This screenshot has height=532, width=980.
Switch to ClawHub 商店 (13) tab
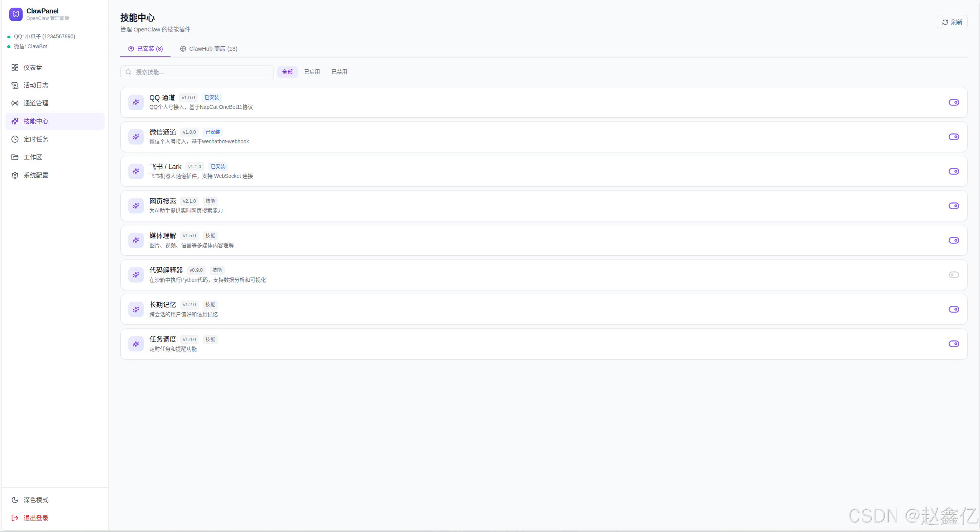(x=209, y=49)
